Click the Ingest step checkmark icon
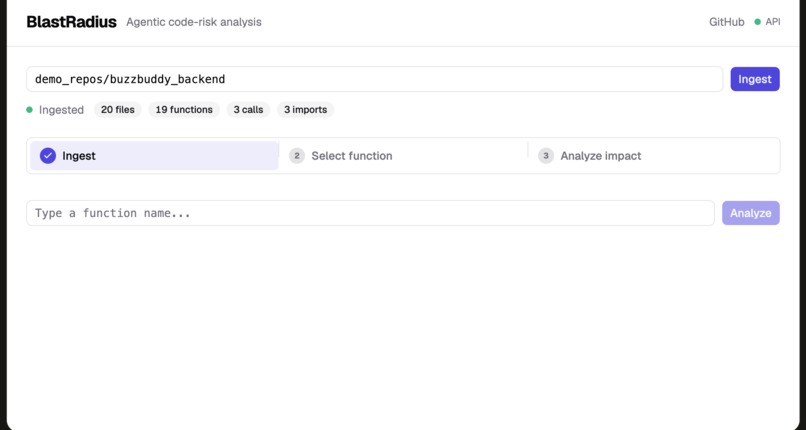Image resolution: width=806 pixels, height=430 pixels. [x=48, y=156]
